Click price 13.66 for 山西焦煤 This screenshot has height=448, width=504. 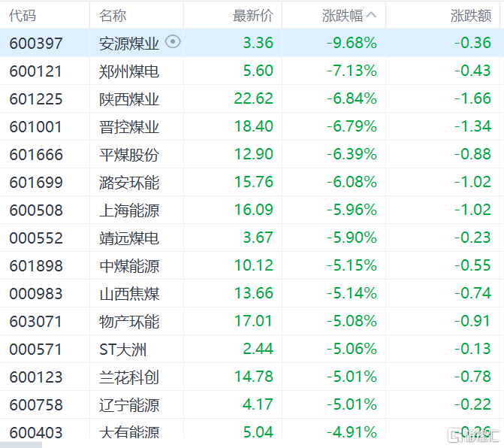click(254, 293)
